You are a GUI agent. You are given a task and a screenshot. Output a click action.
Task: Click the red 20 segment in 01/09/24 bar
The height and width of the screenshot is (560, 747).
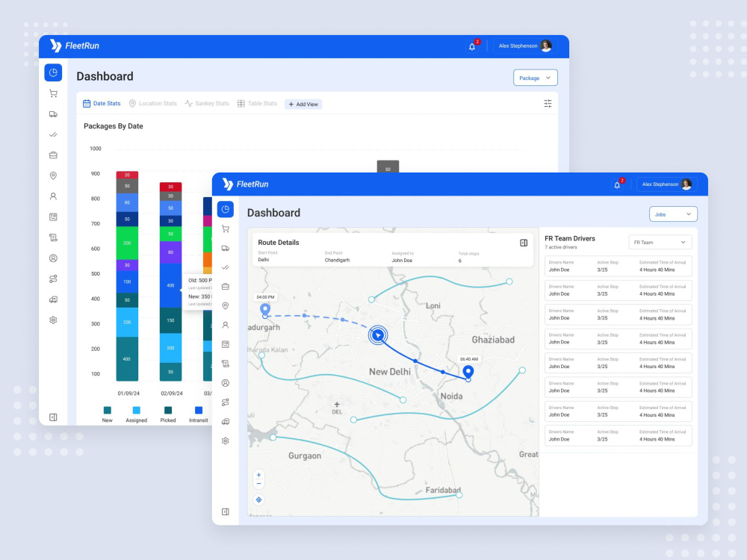(127, 175)
